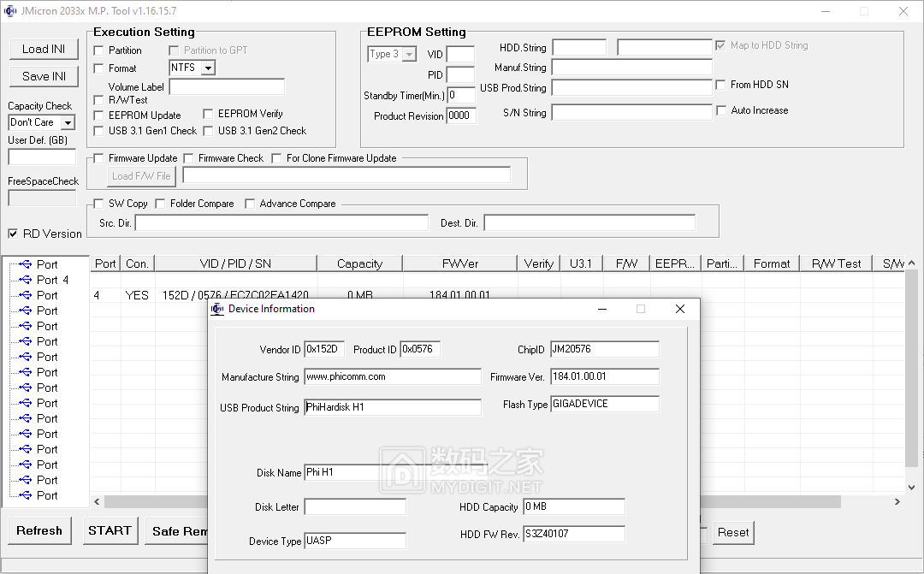Check the Firmware Update option
The image size is (924, 574).
pyautogui.click(x=100, y=158)
